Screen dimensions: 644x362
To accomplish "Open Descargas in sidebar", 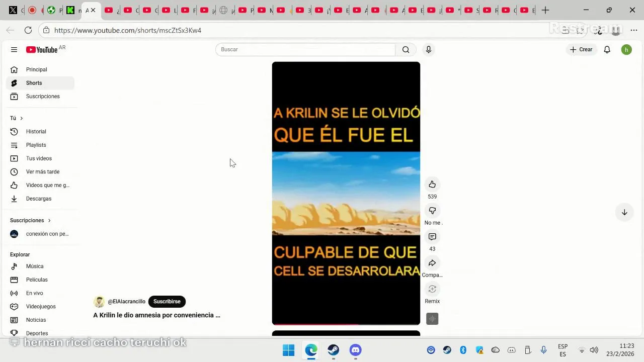I will point(40,199).
